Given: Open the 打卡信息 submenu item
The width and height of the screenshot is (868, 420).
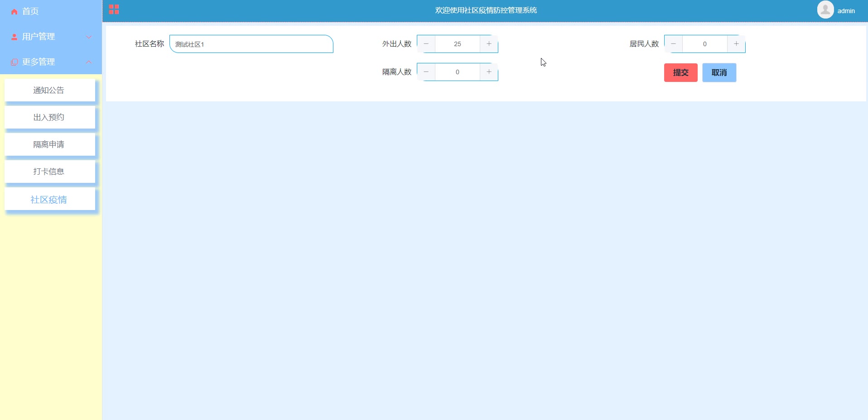Looking at the screenshot, I should (50, 172).
